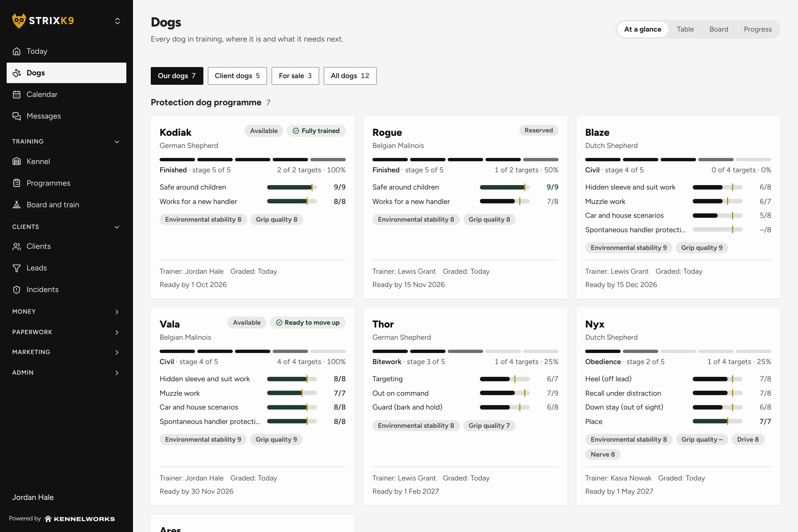Switch to the Progress view
The width and height of the screenshot is (798, 532).
point(758,29)
